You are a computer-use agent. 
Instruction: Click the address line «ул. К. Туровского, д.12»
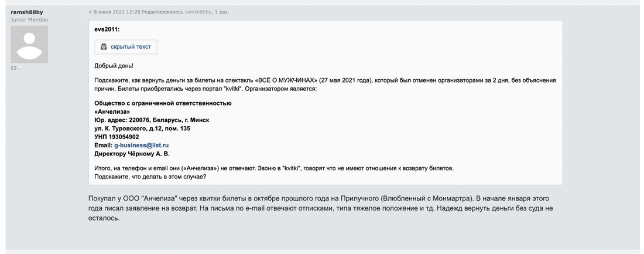(x=142, y=128)
